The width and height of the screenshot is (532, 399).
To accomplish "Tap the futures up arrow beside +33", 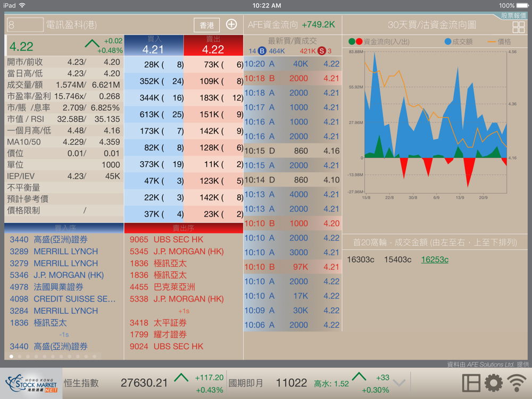I will coord(359,376).
